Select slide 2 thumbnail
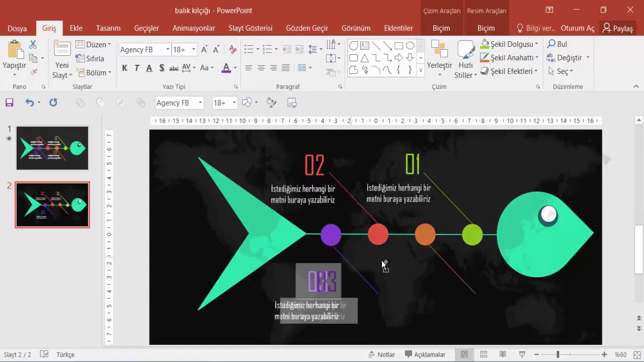The height and width of the screenshot is (362, 644). [52, 205]
